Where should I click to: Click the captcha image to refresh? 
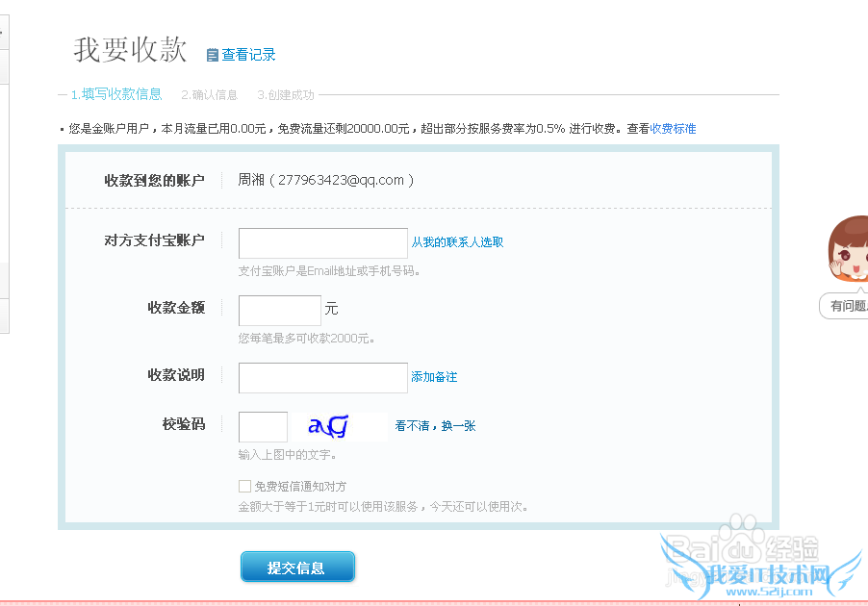tap(340, 427)
